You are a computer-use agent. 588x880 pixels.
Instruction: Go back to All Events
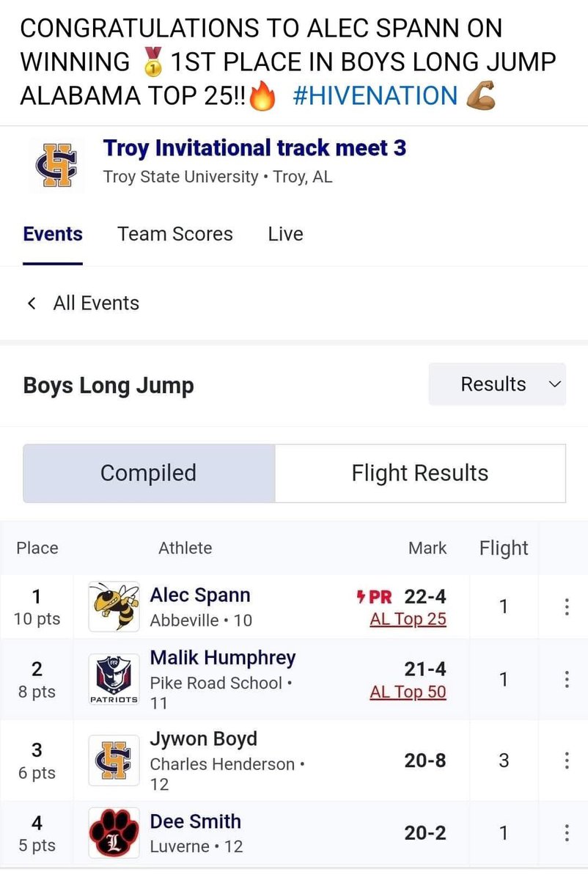pos(83,303)
